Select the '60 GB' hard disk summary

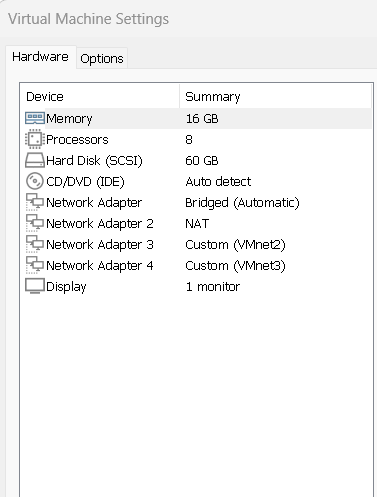pos(202,161)
